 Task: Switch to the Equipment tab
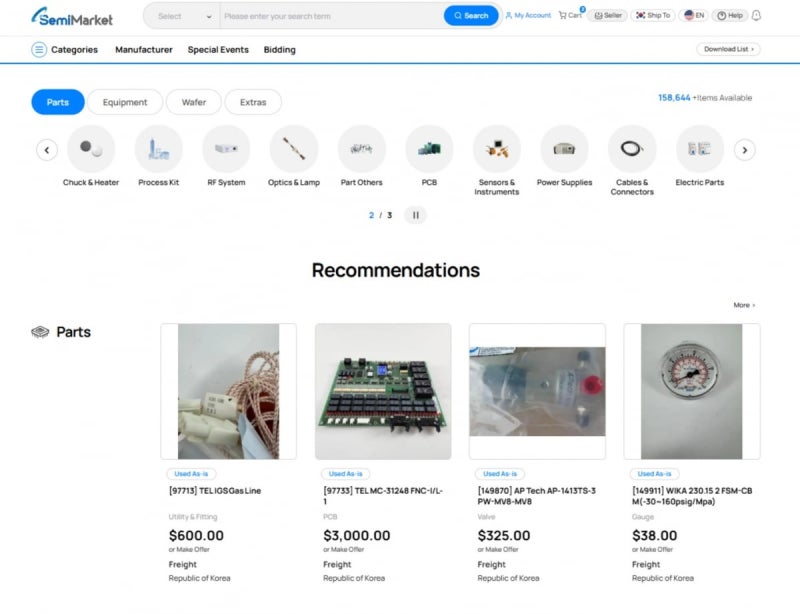(125, 102)
